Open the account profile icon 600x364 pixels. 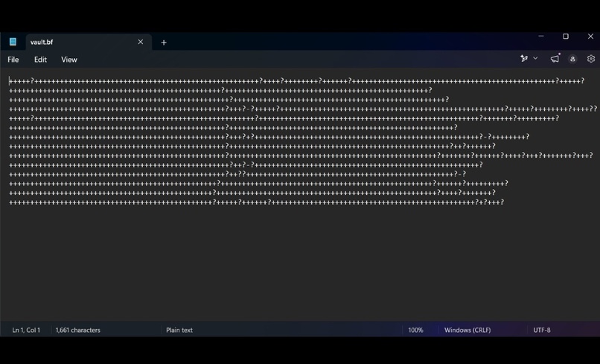[x=572, y=59]
